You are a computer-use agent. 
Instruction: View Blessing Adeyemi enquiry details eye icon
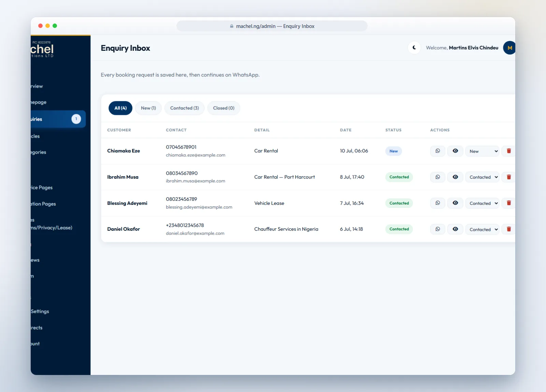click(x=455, y=203)
